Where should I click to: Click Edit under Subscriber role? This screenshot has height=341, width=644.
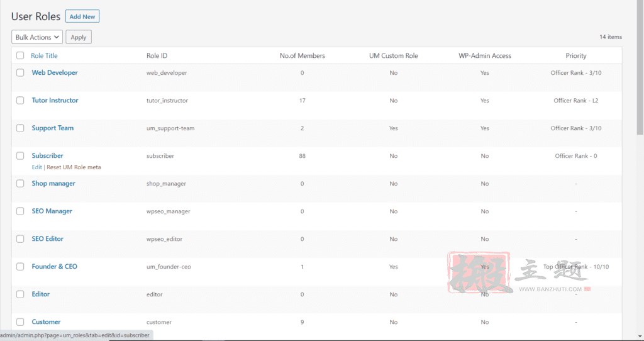point(36,167)
